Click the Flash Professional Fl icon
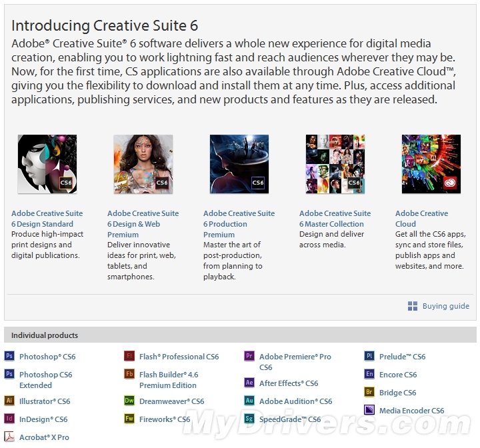This screenshot has height=448, width=480. click(x=129, y=356)
